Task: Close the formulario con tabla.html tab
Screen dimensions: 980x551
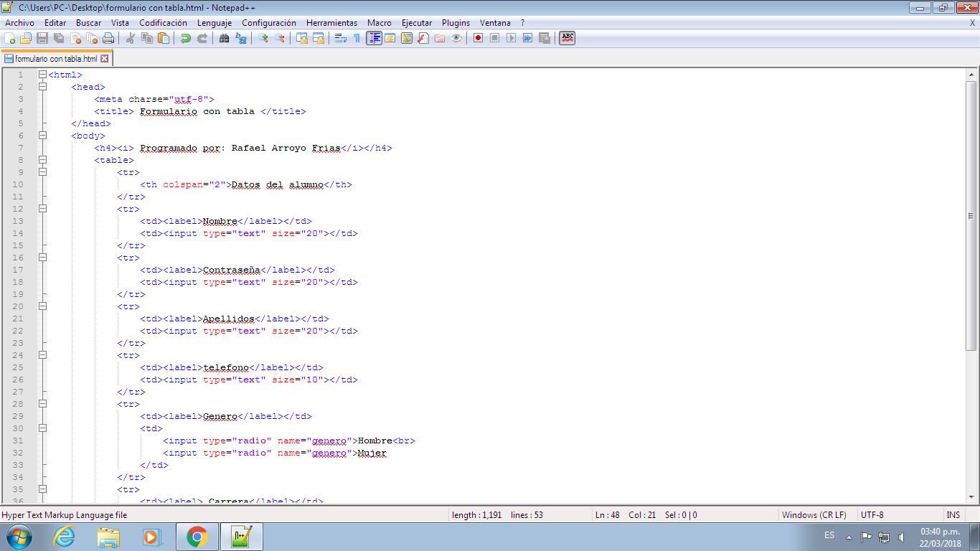Action: tap(105, 57)
